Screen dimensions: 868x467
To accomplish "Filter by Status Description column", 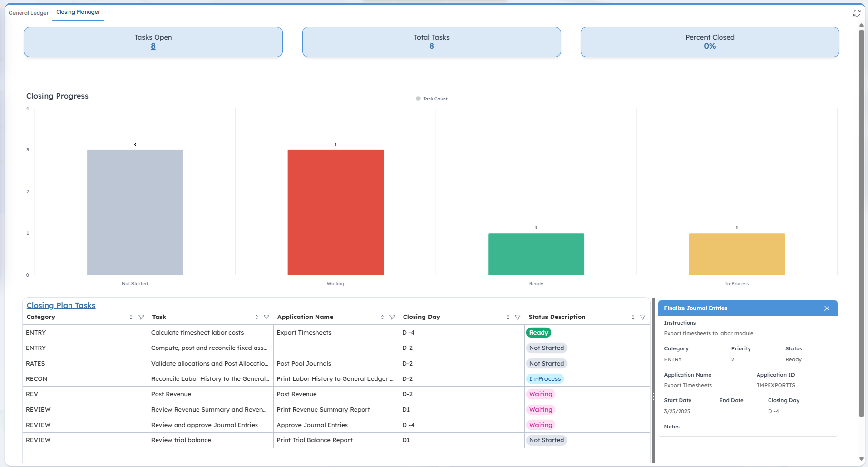I will click(643, 317).
